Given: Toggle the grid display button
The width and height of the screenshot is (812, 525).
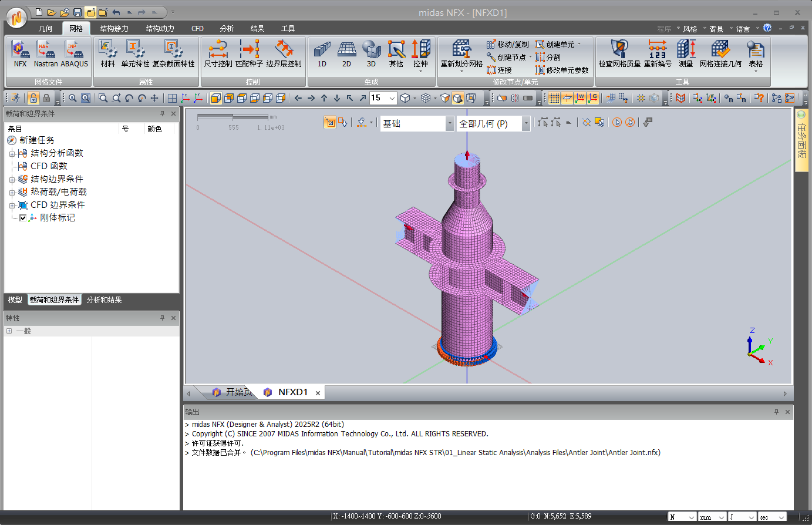Looking at the screenshot, I should point(554,98).
